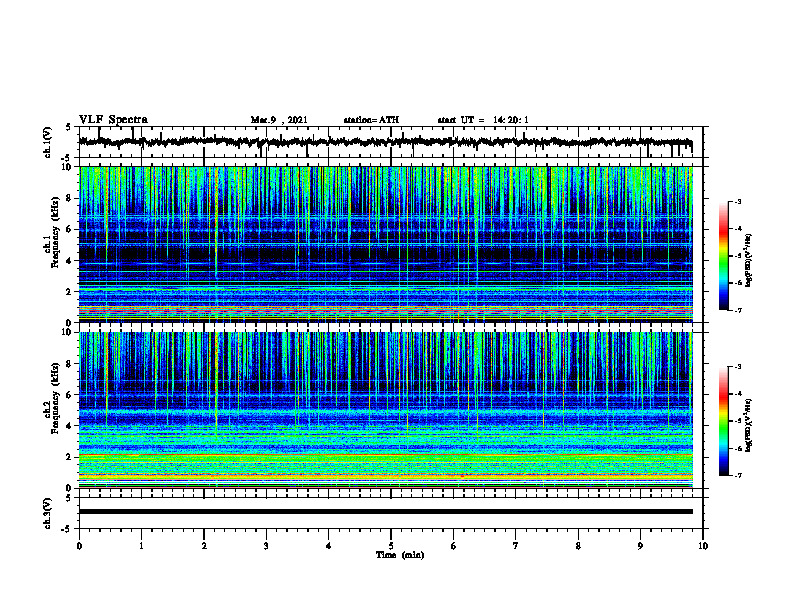Select the date text "Mar.9 , 2021"
Screen dimensions: 792x612
pos(279,120)
